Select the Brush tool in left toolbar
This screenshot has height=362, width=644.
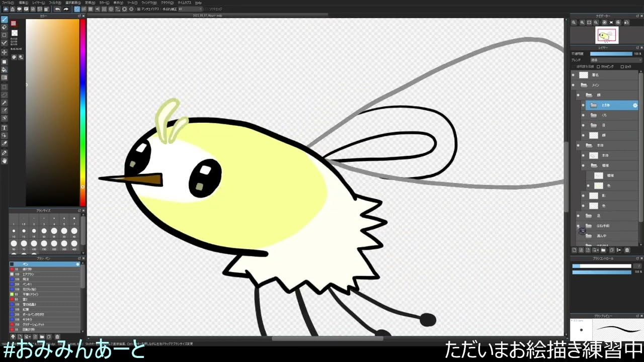pos(5,19)
